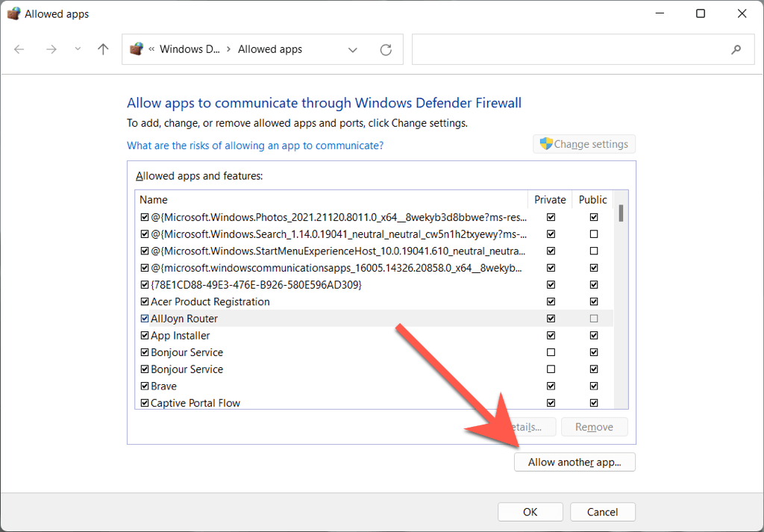Enable Public for AllJoyn Router
The width and height of the screenshot is (764, 532).
pos(594,319)
